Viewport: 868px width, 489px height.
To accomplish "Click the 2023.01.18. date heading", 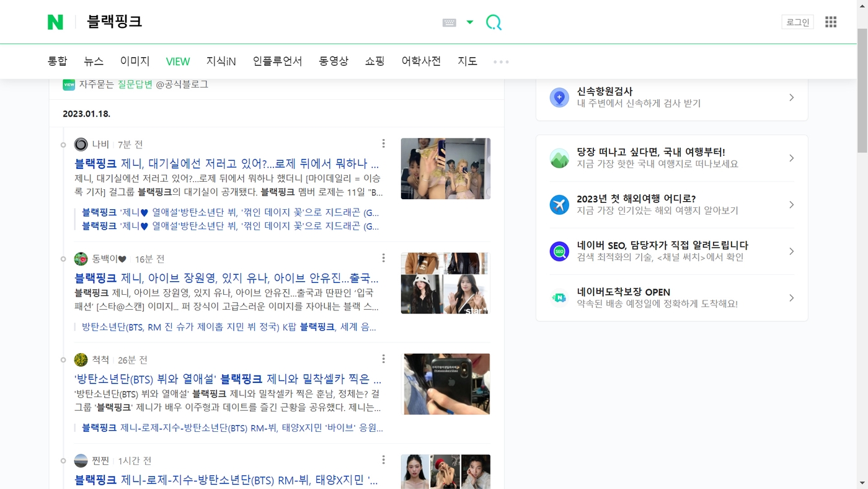I will (x=86, y=114).
